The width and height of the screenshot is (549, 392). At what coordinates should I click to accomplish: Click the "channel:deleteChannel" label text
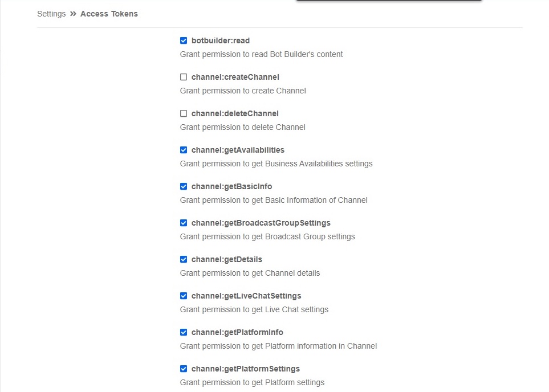235,113
